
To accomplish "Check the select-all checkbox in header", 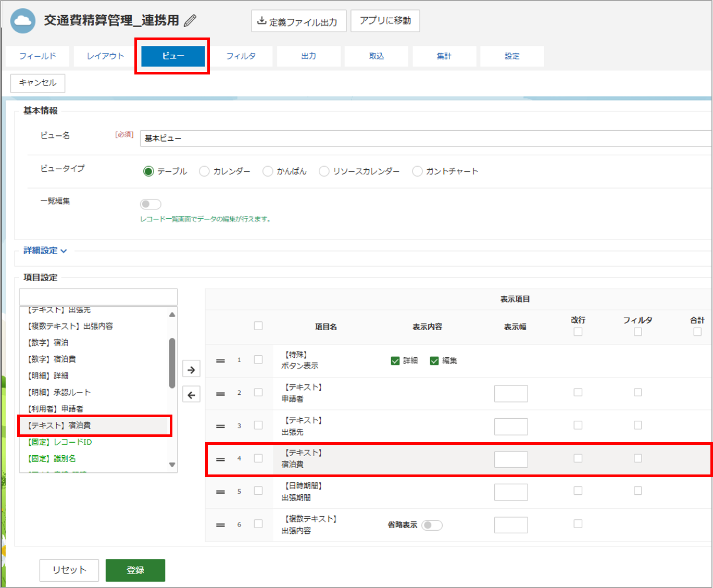I will click(x=258, y=326).
